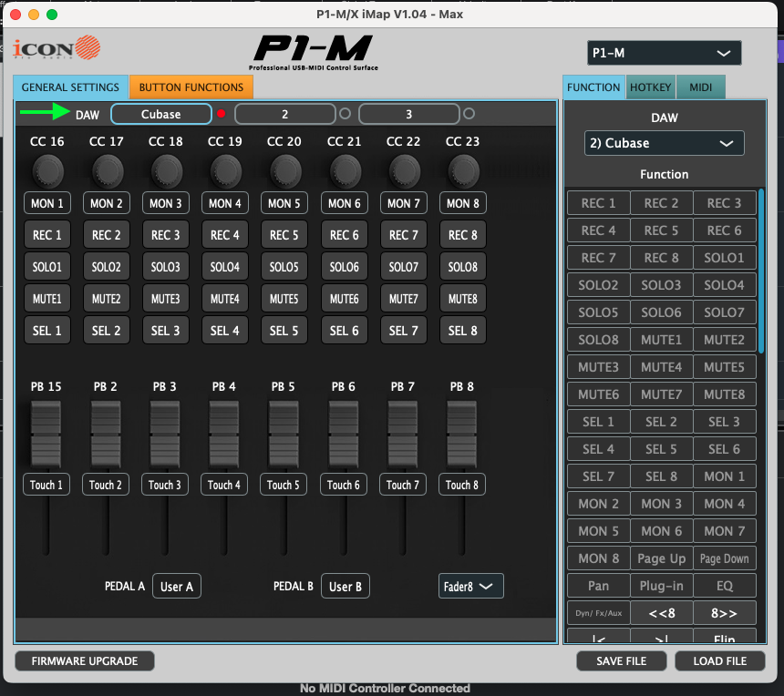
Task: Click the Touch 6 fader button
Action: 344,485
